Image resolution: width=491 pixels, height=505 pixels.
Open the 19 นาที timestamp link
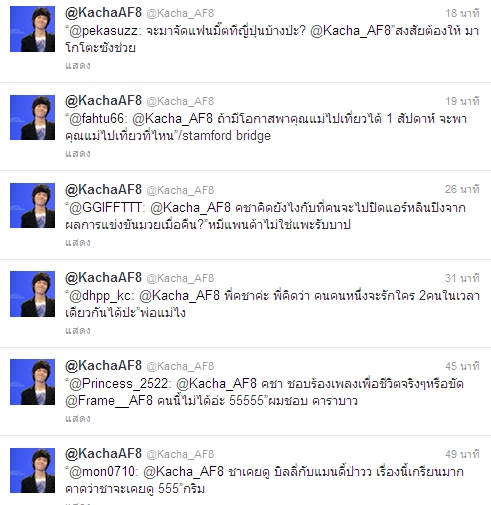(462, 101)
